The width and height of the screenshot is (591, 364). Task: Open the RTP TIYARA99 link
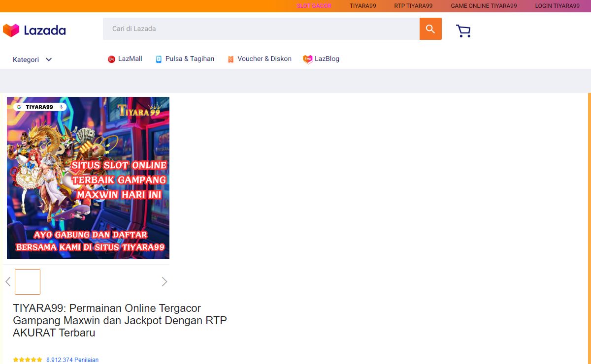click(x=413, y=6)
